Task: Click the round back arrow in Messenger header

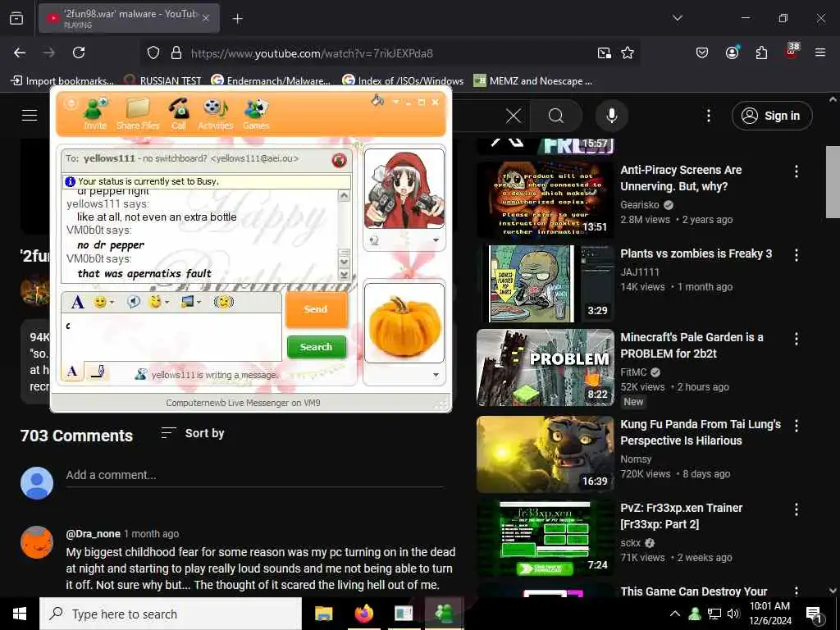Action: 71,103
